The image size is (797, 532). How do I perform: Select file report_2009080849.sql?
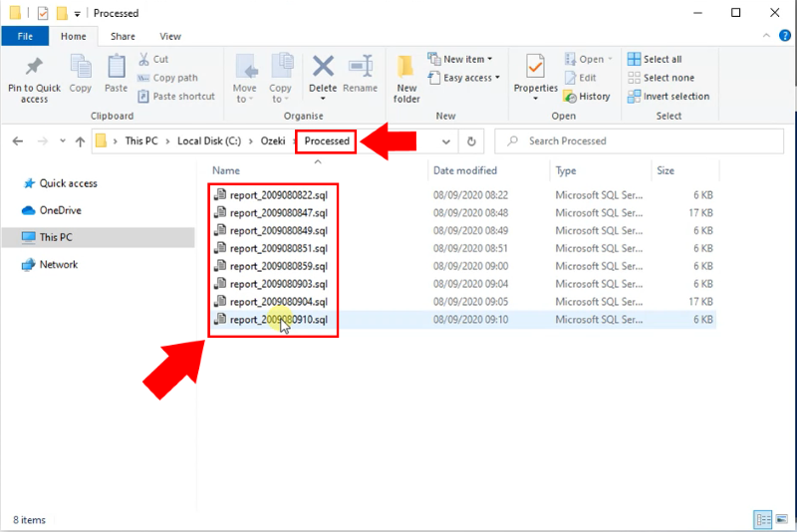click(x=279, y=231)
